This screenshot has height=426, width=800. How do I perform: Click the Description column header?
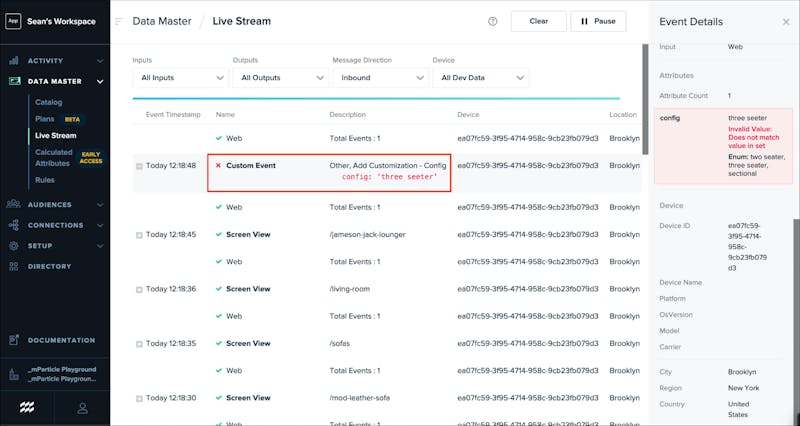coord(347,115)
